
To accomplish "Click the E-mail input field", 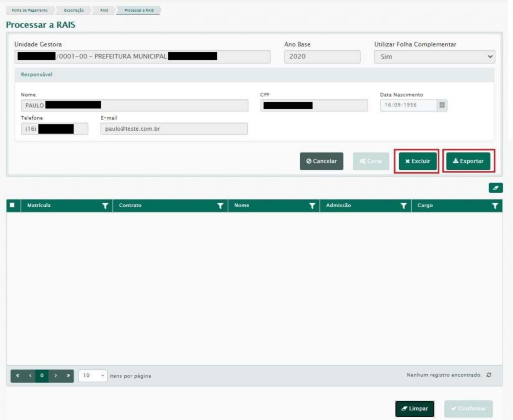I will tap(174, 129).
